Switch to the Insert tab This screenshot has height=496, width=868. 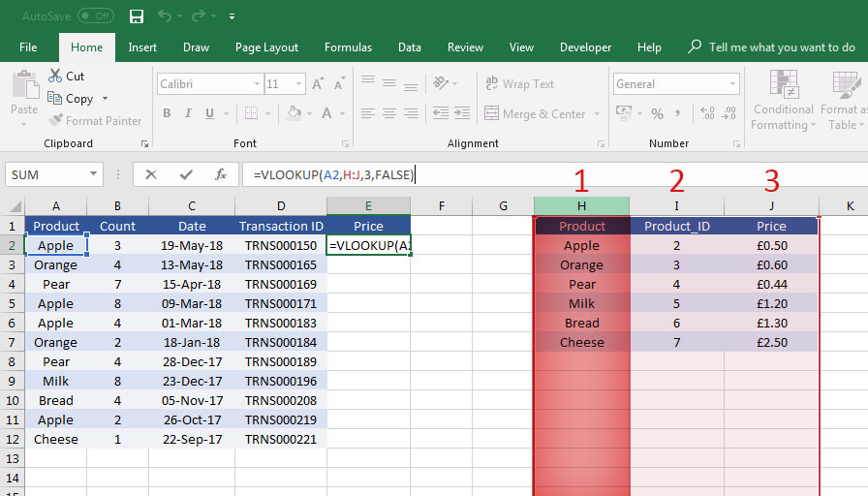click(142, 47)
